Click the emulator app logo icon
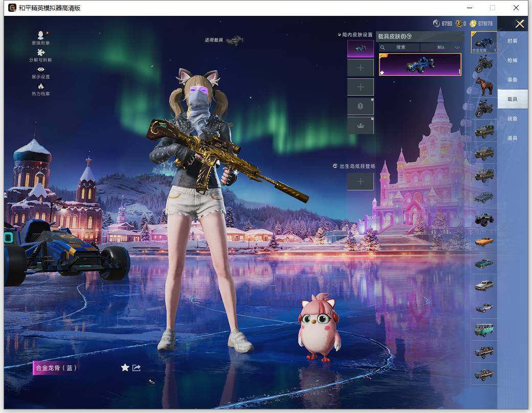Viewport: 532px width, 413px height. click(x=12, y=8)
